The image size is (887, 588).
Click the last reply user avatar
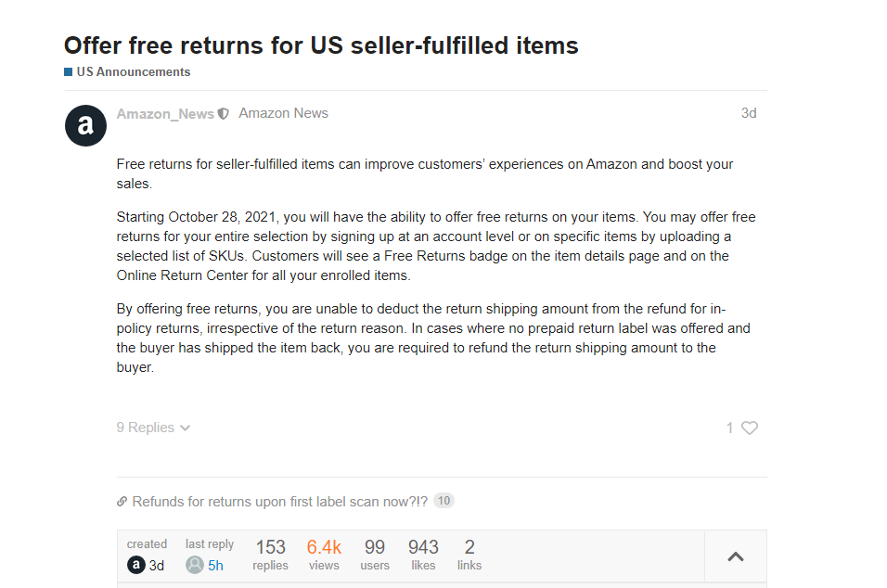(195, 565)
